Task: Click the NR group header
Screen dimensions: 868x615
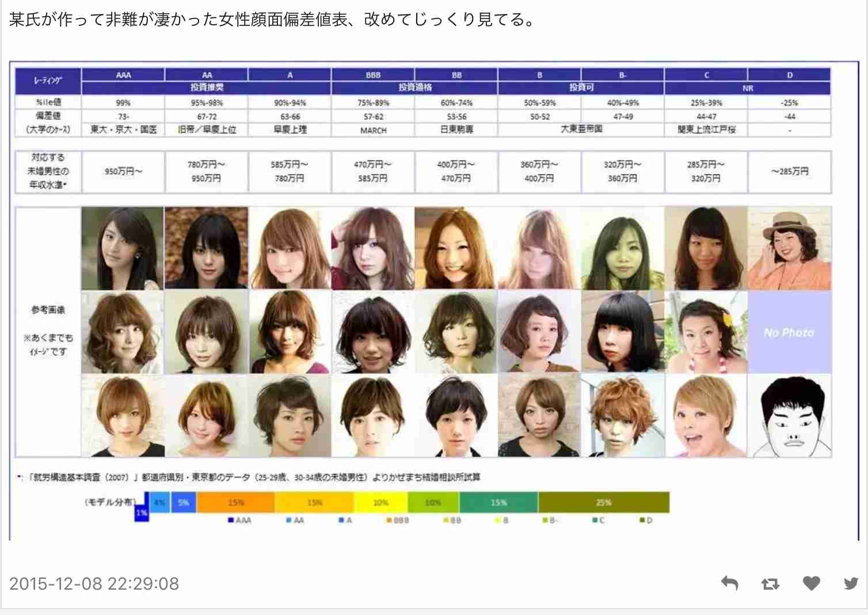Action: coord(748,88)
